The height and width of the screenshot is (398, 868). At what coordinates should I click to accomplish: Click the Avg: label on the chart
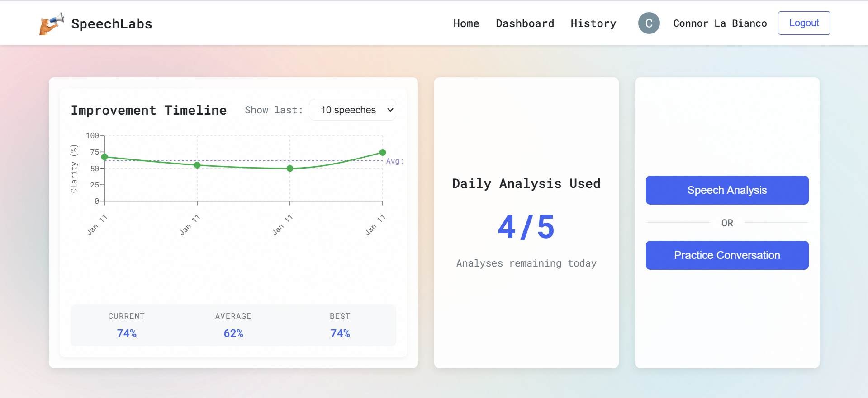394,161
